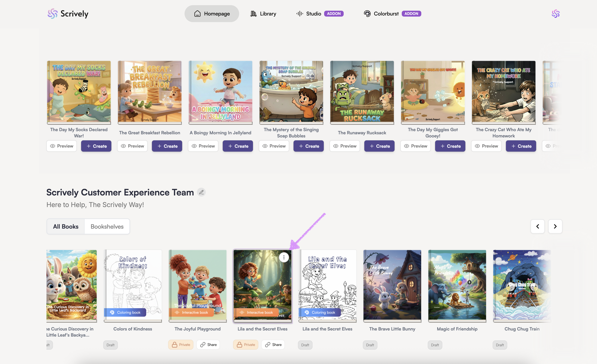Toggle Private status on The Joyful Playground
Screen dimensions: 597x364
pyautogui.click(x=181, y=345)
